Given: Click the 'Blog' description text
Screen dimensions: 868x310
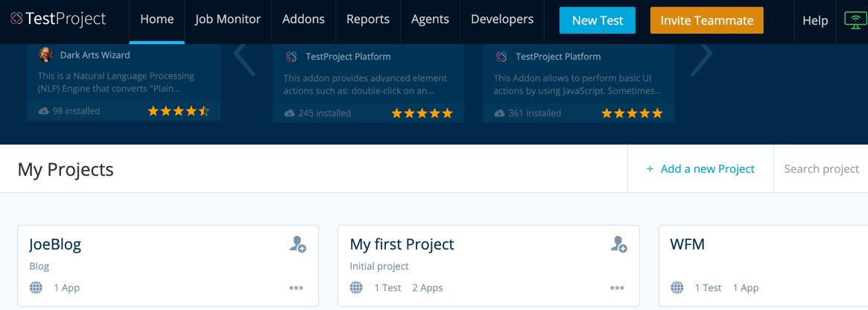Looking at the screenshot, I should pyautogui.click(x=39, y=266).
